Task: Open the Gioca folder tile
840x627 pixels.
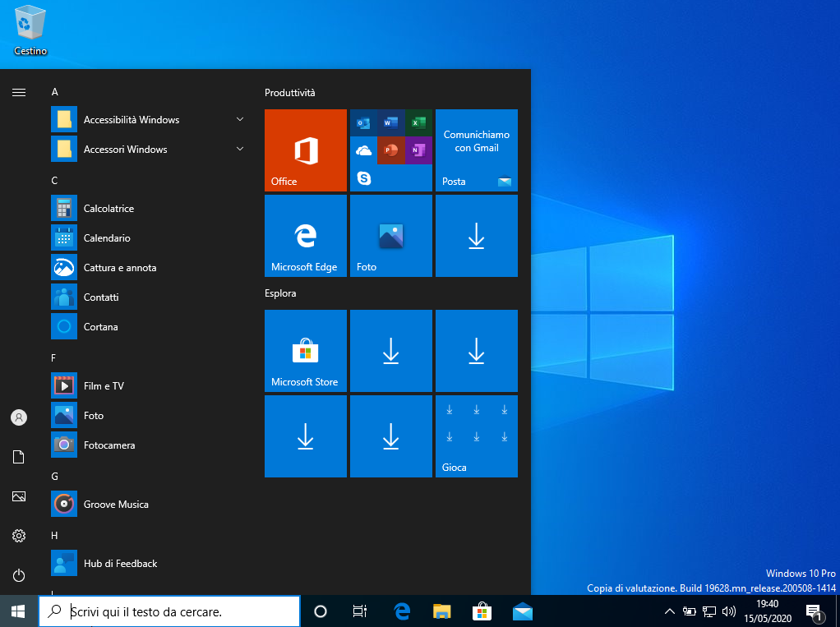Action: tap(476, 436)
